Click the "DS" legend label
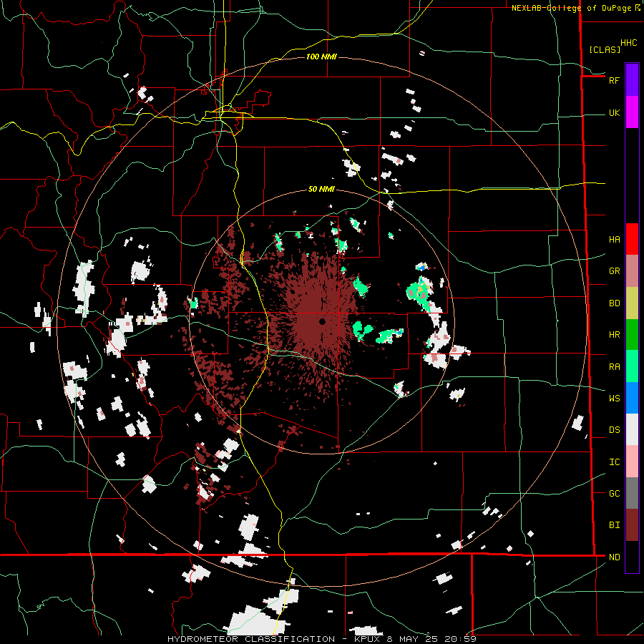 614,430
